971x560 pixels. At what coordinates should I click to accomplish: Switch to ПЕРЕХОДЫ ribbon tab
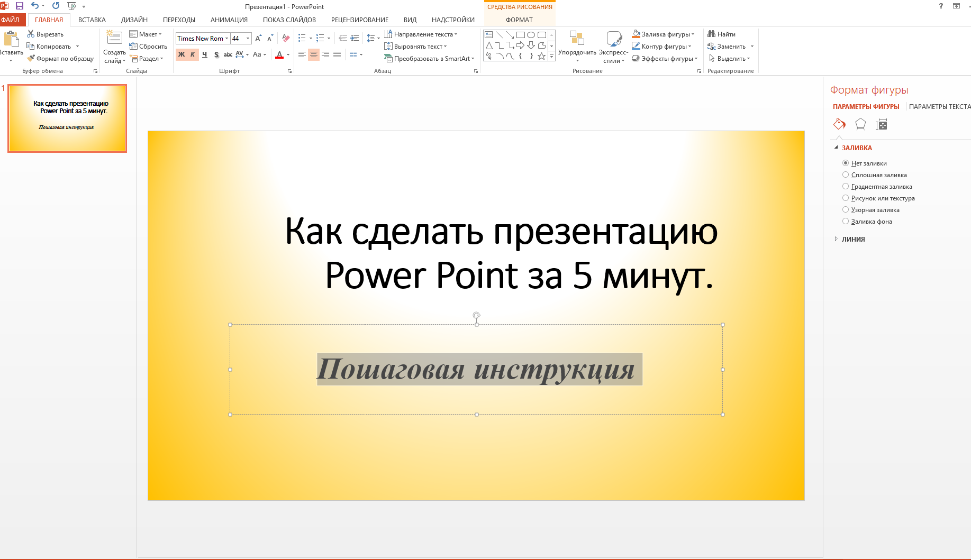[x=179, y=20]
